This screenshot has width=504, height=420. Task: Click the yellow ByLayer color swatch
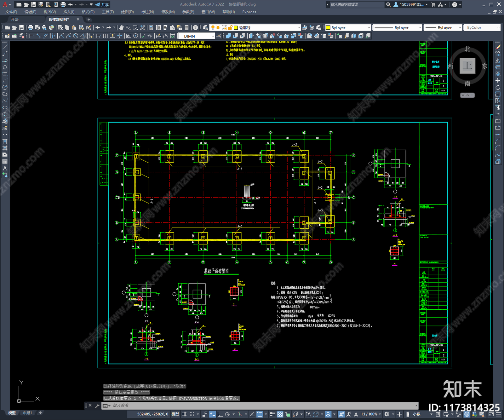tap(328, 28)
